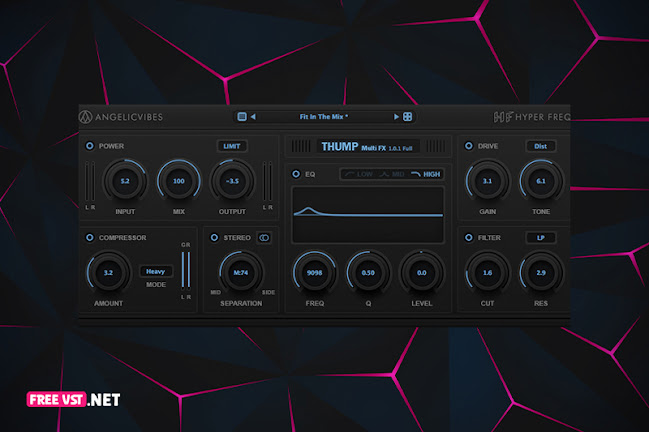Image resolution: width=649 pixels, height=432 pixels.
Task: Click the drive TONE knob
Action: [x=541, y=181]
